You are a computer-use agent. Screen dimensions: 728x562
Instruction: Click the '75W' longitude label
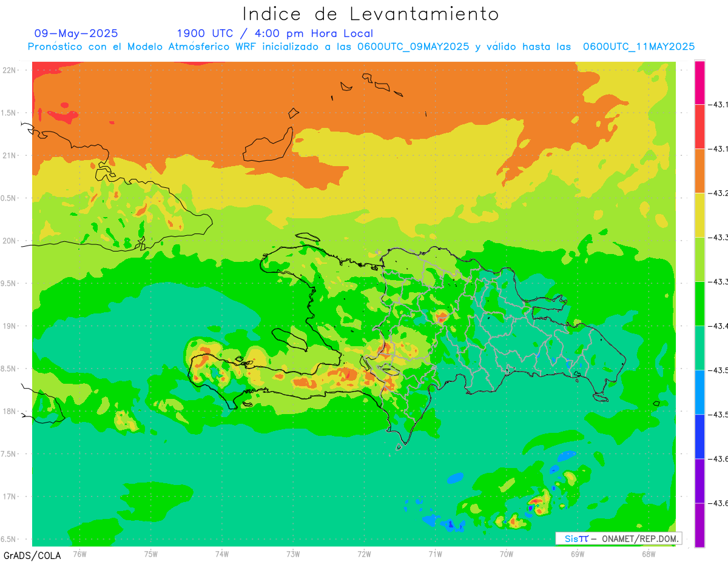[151, 554]
